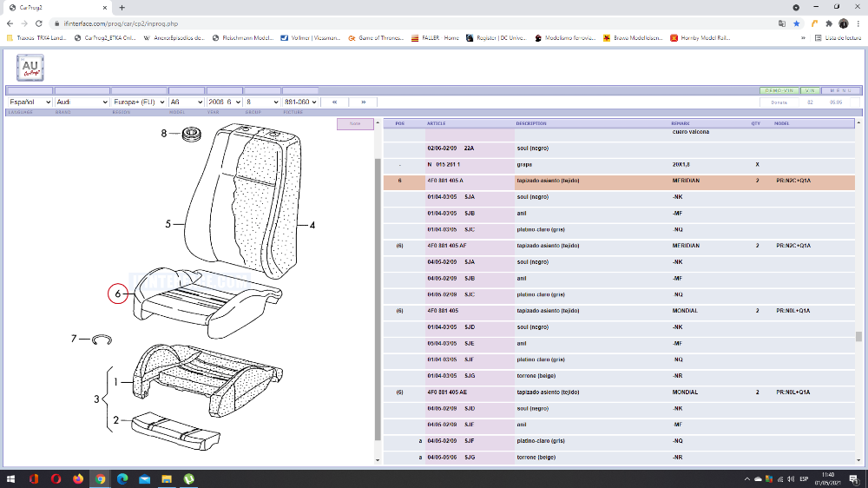
Task: Show more bookmarks with the chevron
Action: pyautogui.click(x=803, y=38)
